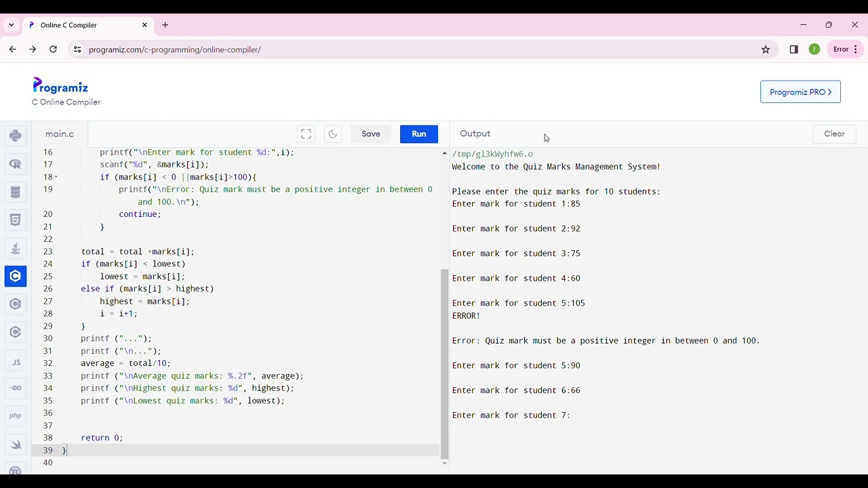The height and width of the screenshot is (488, 868).
Task: Clear the output console
Action: click(834, 134)
